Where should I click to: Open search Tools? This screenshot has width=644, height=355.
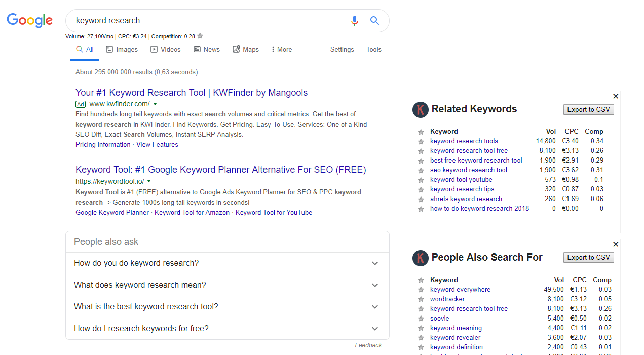(x=374, y=50)
